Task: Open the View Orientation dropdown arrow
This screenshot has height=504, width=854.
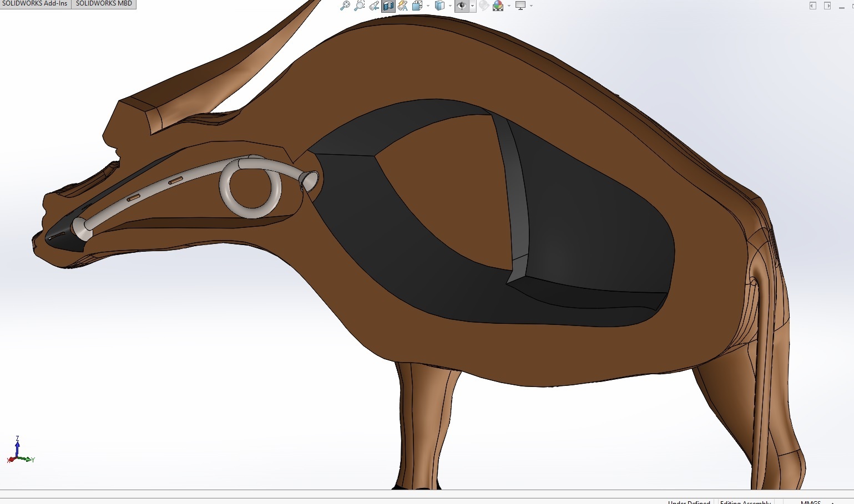Action: (x=428, y=6)
